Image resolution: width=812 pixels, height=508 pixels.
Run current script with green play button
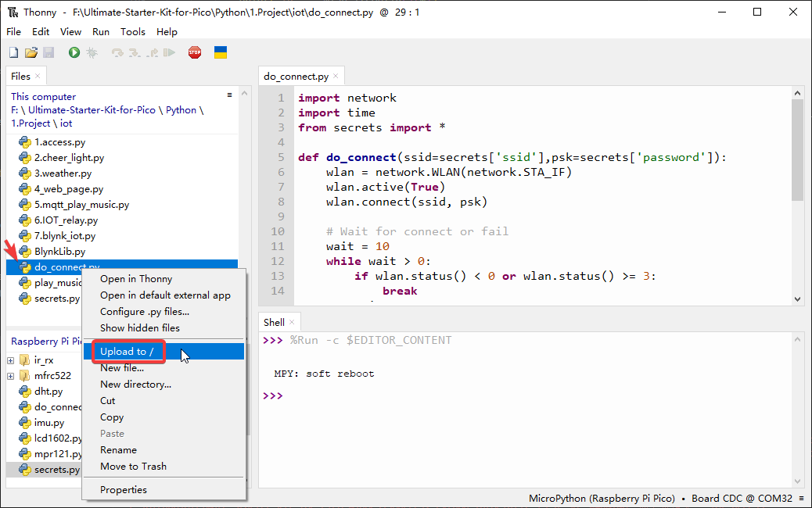pyautogui.click(x=74, y=52)
